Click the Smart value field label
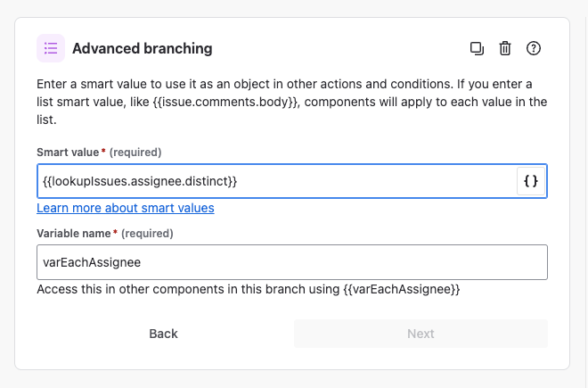This screenshot has width=588, height=388. pos(68,153)
